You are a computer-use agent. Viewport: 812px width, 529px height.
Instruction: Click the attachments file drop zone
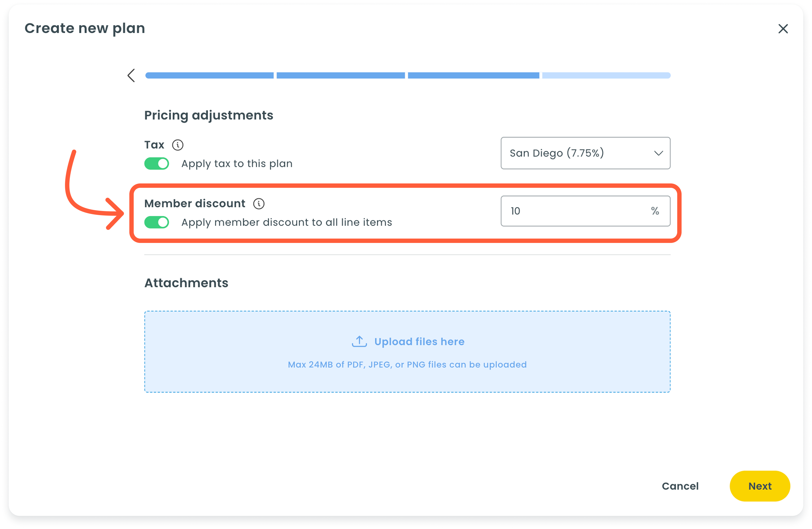[x=407, y=352]
